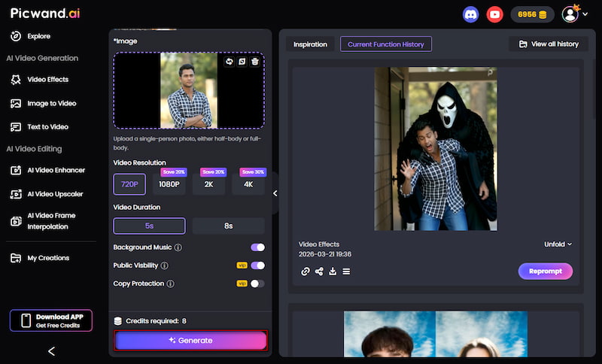Screen dimensions: 602x364
Task: Expand details with Unfold dropdown
Action: (x=558, y=244)
